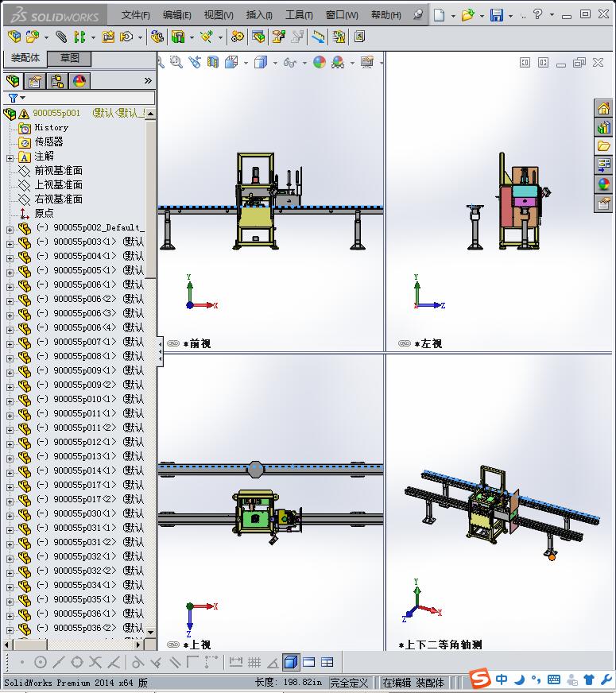Expand the 900055p010<1> component node

click(10, 401)
